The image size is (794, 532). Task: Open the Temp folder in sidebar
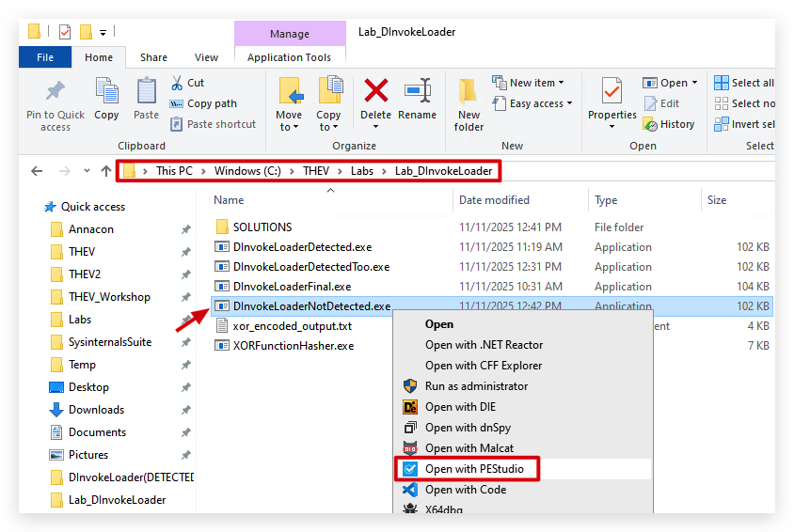click(82, 365)
